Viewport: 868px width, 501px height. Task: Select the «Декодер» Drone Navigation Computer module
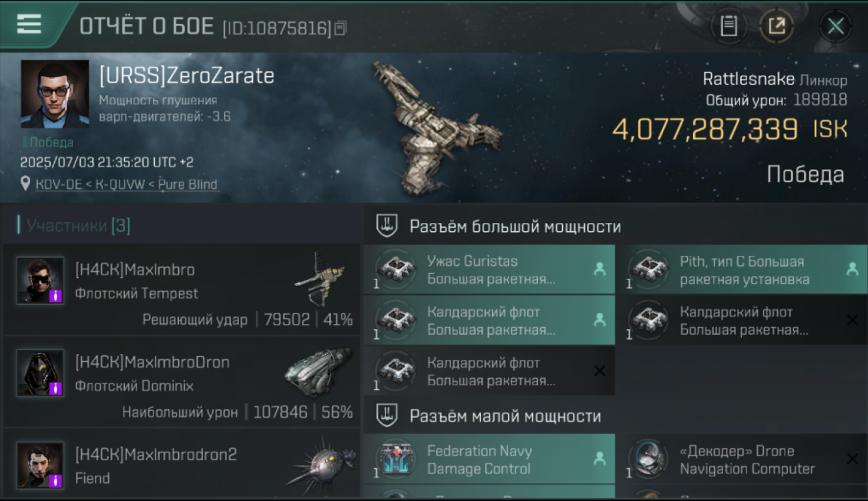741,459
